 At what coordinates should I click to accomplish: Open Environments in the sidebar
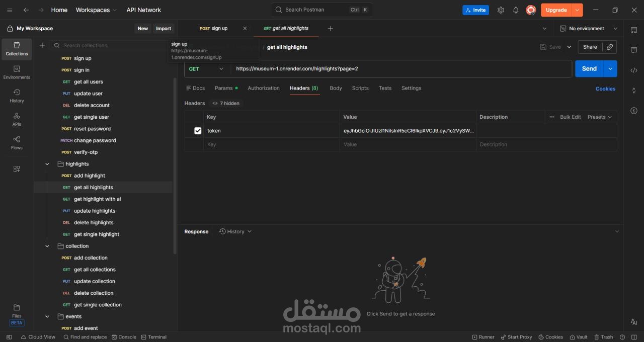(x=17, y=72)
